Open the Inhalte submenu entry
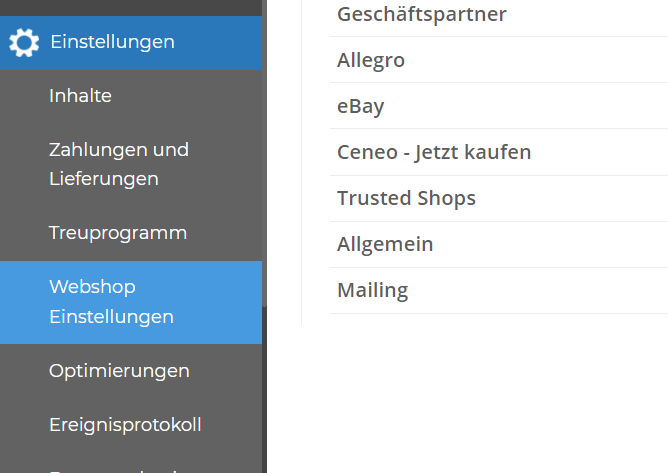The width and height of the screenshot is (668, 473). coord(80,96)
